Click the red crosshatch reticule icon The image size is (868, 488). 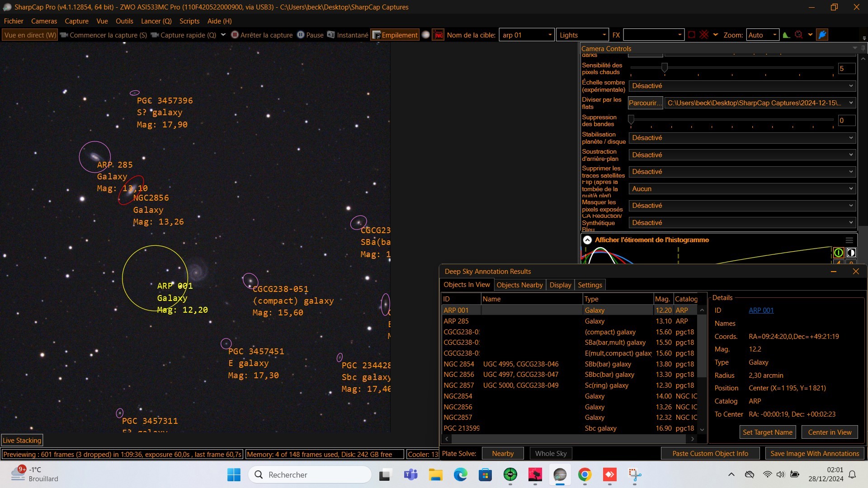tap(704, 35)
